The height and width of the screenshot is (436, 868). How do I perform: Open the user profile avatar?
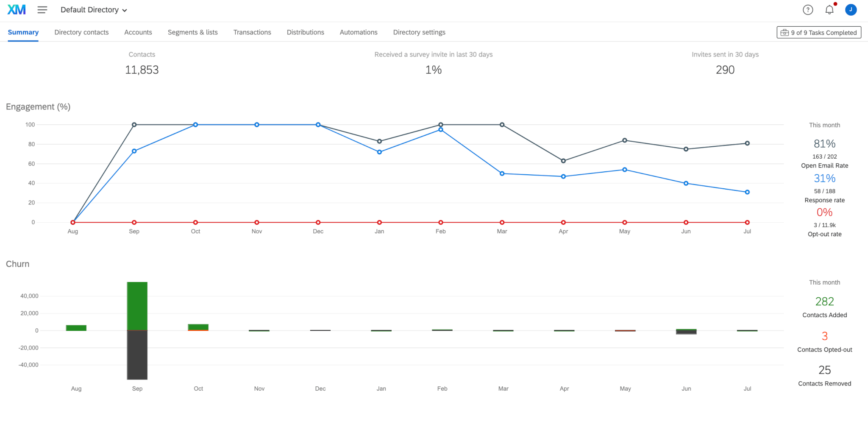click(x=851, y=10)
